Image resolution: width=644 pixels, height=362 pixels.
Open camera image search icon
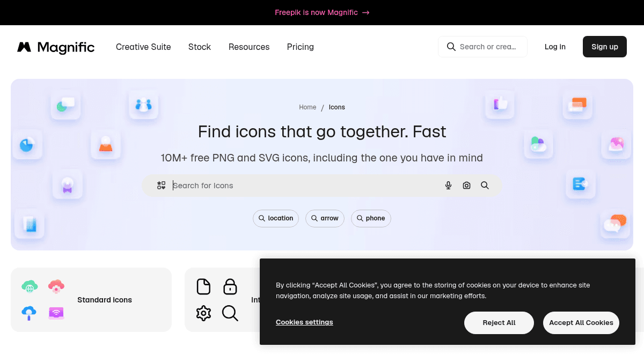467,186
